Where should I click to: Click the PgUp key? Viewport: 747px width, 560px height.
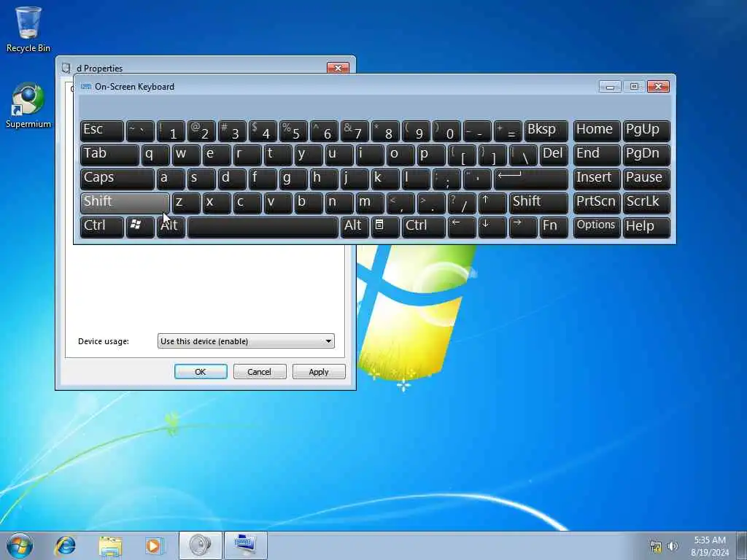pyautogui.click(x=646, y=131)
